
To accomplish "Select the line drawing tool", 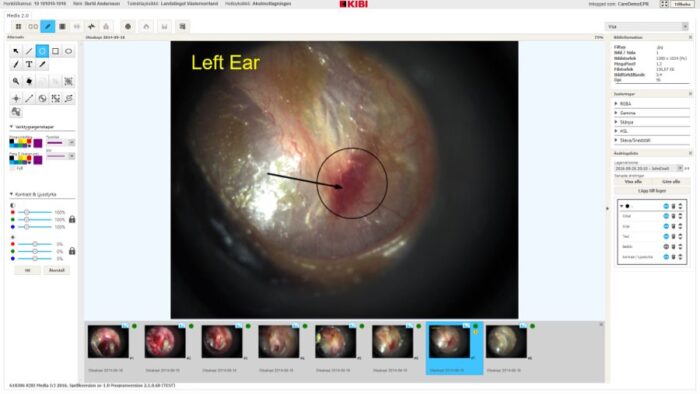I will click(29, 51).
